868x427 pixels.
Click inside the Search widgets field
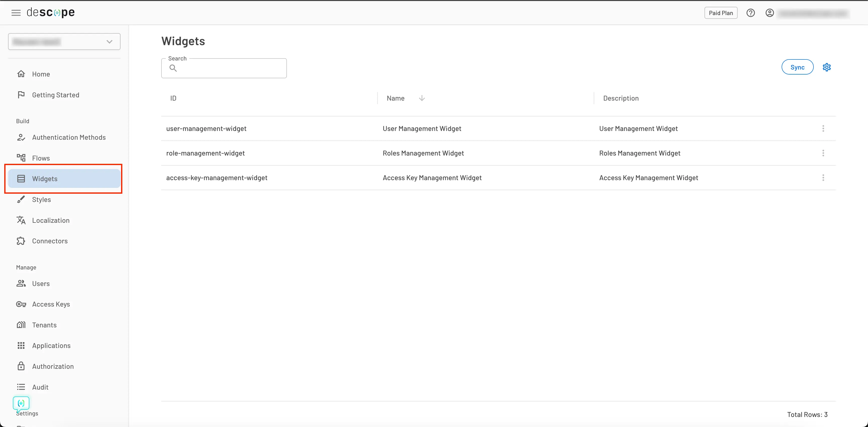224,68
